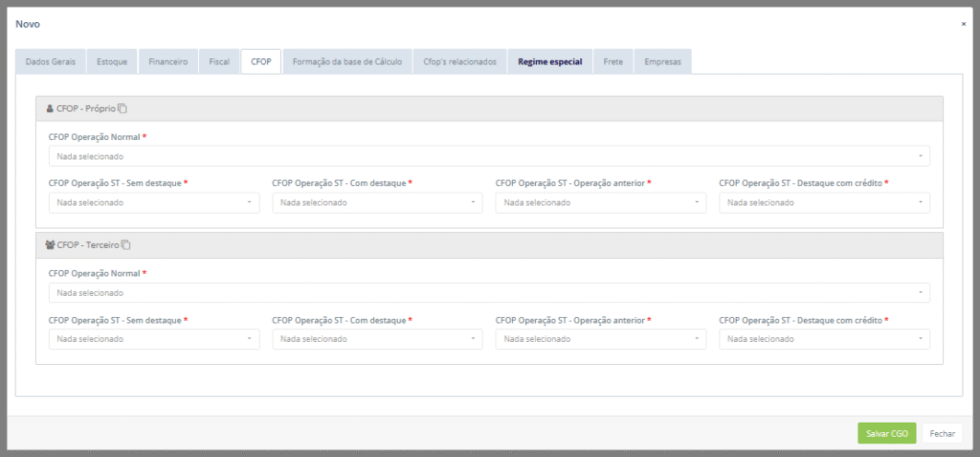Viewport: 980px width, 457px height.
Task: Open Terceiro ST - Com destaque dropdown
Action: 377,339
